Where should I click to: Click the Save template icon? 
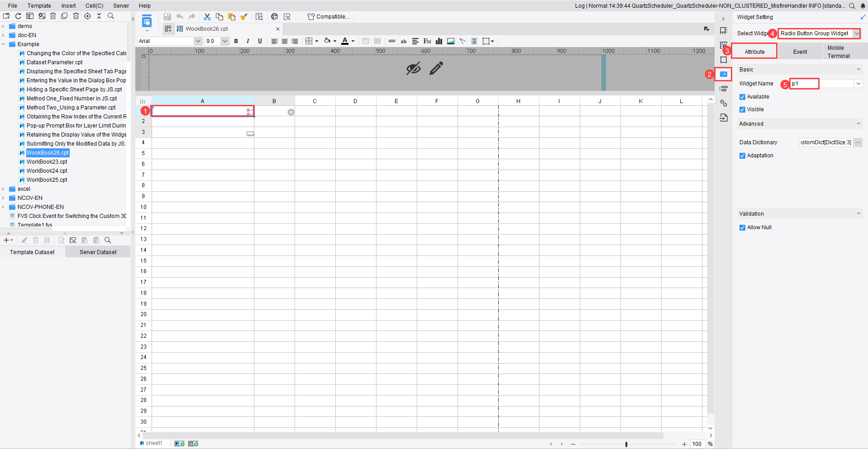tap(167, 17)
